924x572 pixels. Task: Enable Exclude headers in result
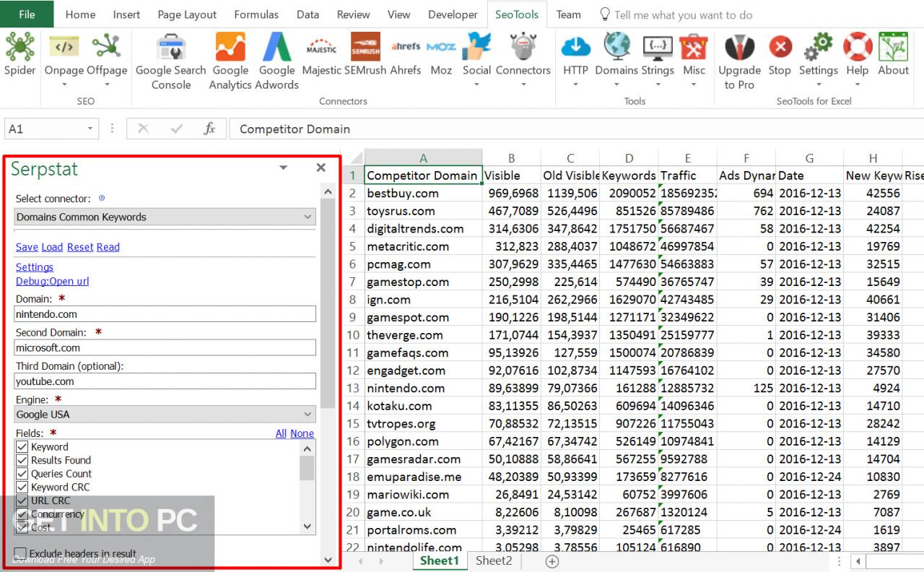(x=21, y=553)
